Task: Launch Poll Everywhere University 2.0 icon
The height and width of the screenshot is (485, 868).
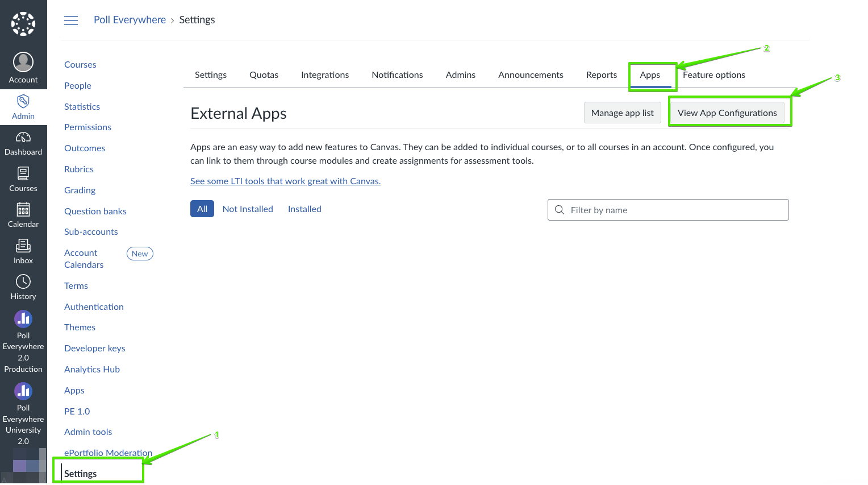Action: (x=23, y=391)
